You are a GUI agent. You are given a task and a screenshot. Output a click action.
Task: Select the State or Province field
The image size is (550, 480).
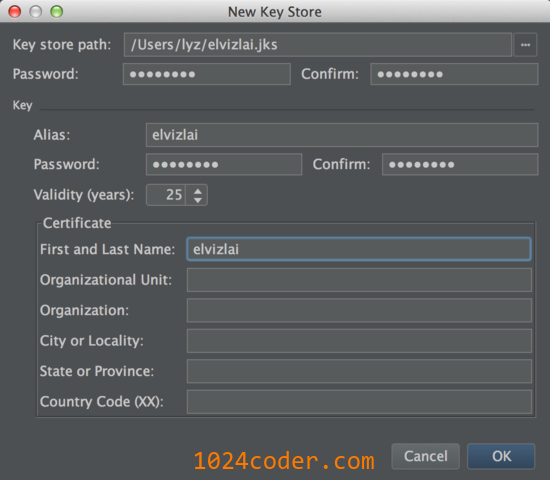click(359, 371)
